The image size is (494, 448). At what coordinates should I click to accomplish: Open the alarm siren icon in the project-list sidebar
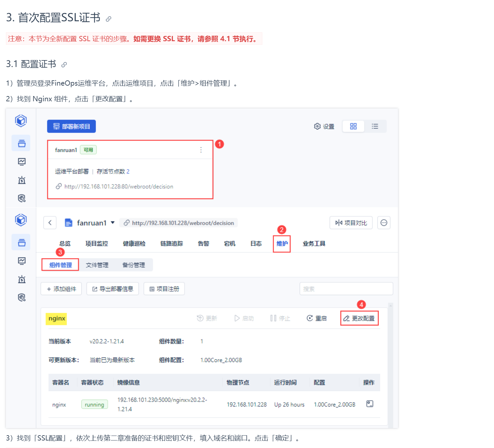pos(22,180)
